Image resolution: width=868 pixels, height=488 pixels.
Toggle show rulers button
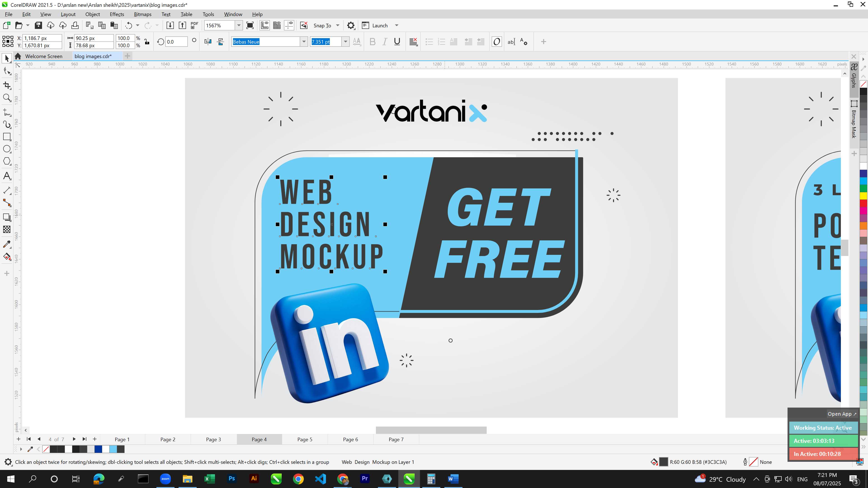pos(264,25)
